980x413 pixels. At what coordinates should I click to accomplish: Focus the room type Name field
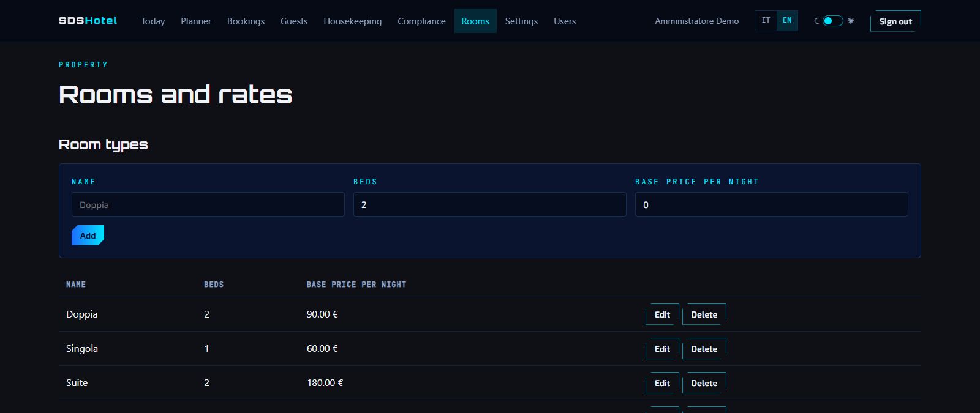(208, 204)
